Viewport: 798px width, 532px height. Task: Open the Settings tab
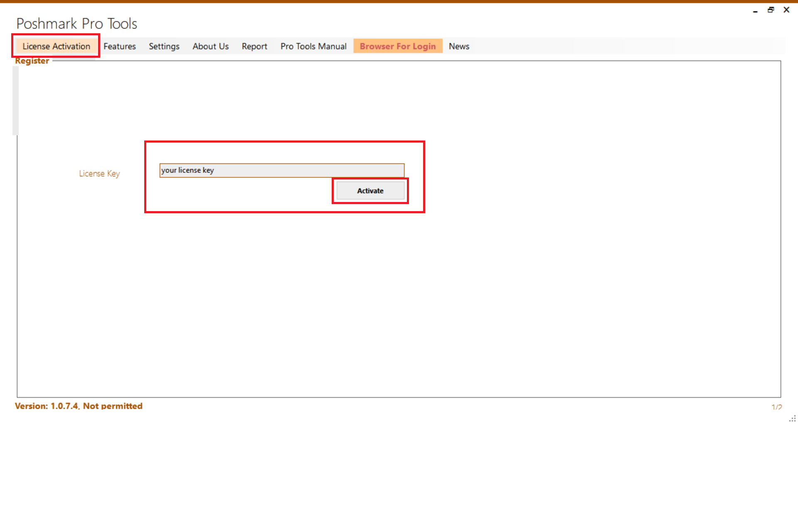pos(164,46)
